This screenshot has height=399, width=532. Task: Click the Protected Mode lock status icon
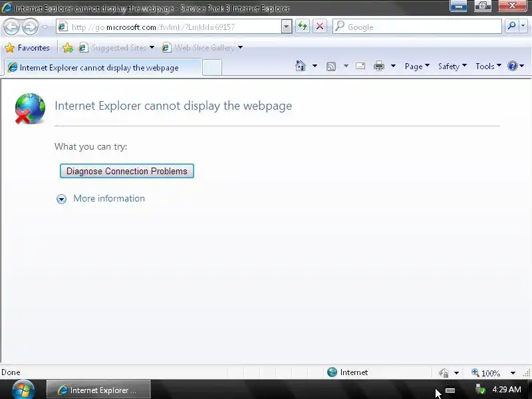click(x=443, y=372)
